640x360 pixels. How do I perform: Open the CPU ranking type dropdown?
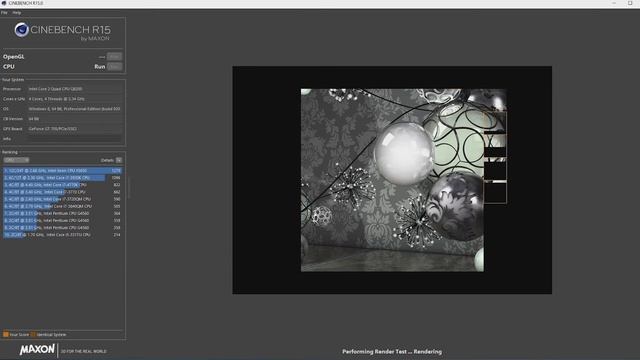coord(16,160)
